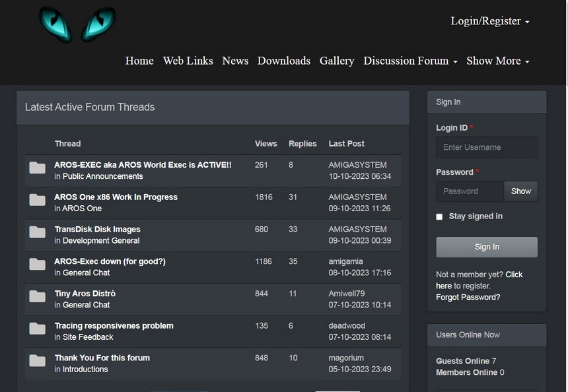The width and height of the screenshot is (568, 392).
Task: Enable the Stay signed in checkbox
Action: [439, 216]
